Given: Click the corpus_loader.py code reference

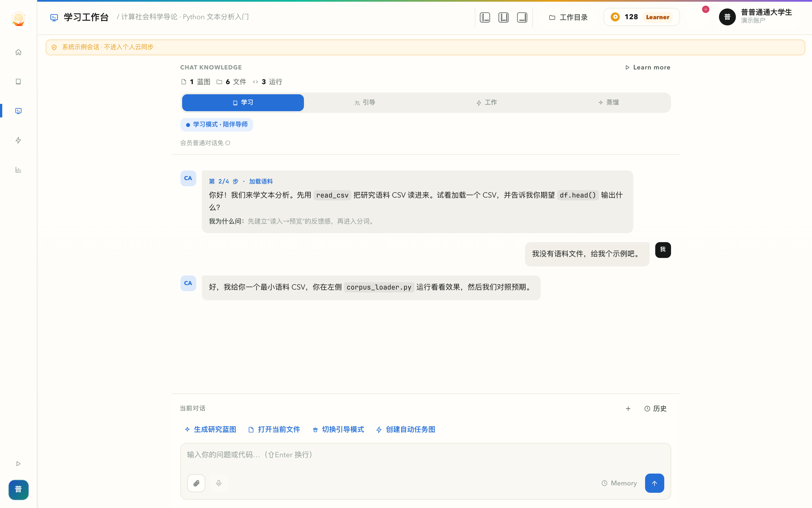Looking at the screenshot, I should pos(379,287).
